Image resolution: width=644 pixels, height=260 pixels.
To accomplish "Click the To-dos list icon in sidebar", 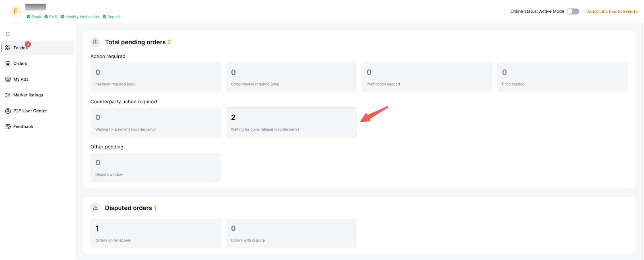I will pyautogui.click(x=8, y=48).
